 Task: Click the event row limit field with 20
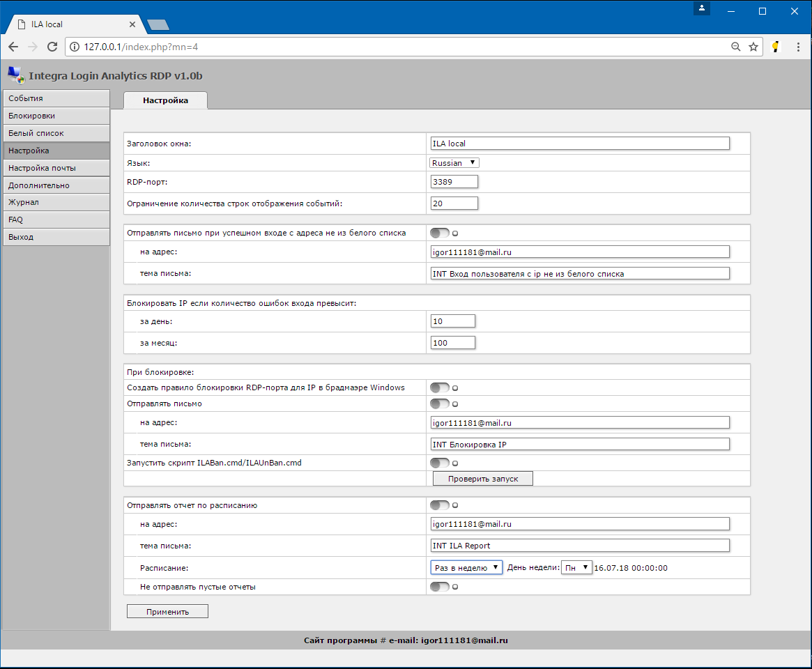(x=454, y=203)
